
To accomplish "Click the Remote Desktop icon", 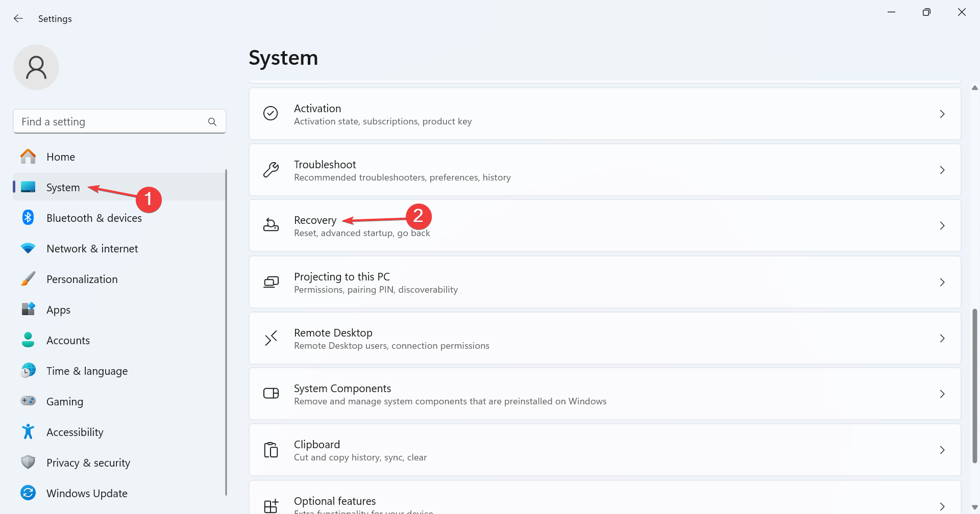I will (x=271, y=338).
